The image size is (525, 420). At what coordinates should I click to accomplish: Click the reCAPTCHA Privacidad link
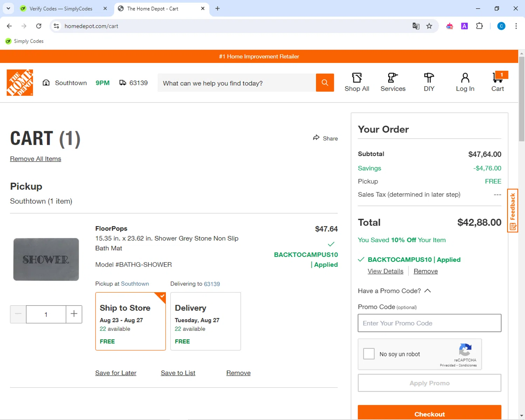[448, 365]
